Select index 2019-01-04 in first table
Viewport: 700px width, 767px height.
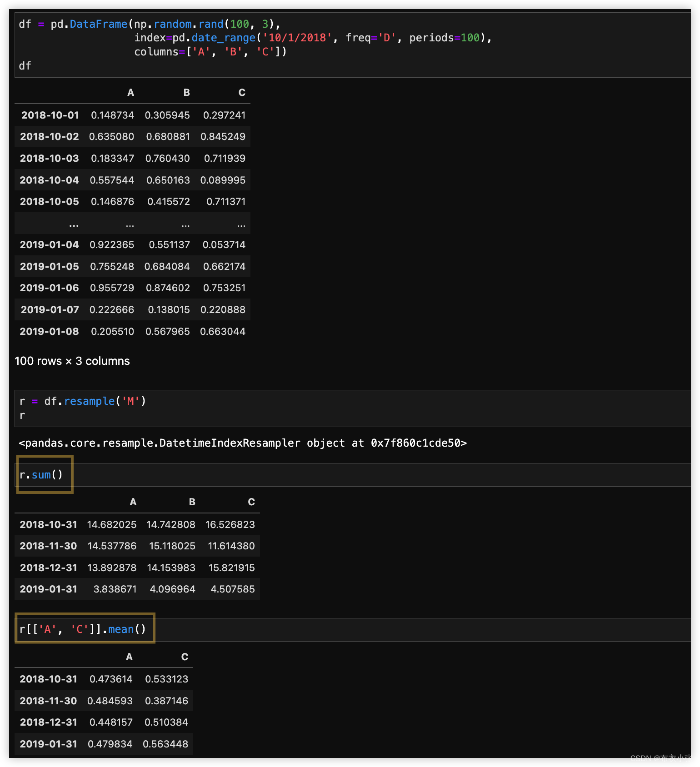(49, 245)
